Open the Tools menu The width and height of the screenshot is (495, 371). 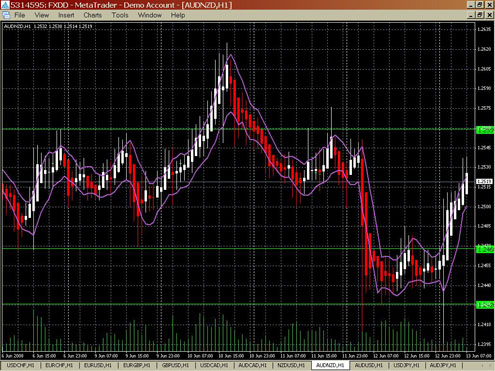120,15
